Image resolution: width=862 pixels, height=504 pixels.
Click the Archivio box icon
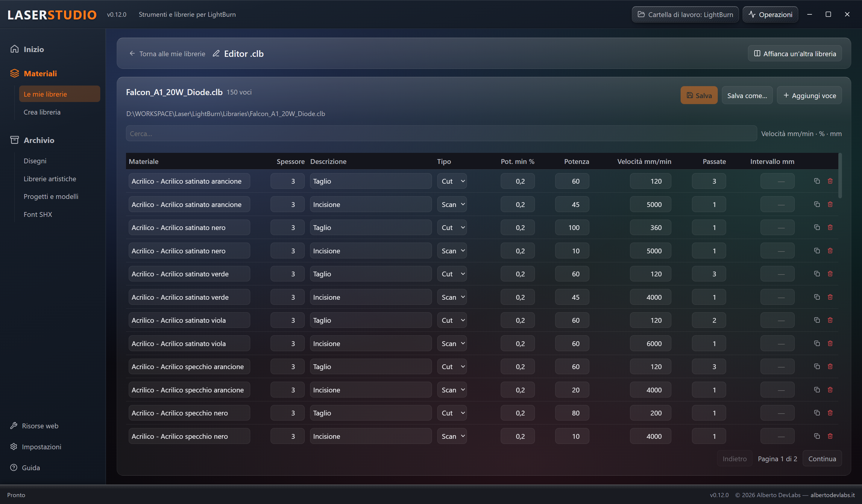click(x=14, y=140)
